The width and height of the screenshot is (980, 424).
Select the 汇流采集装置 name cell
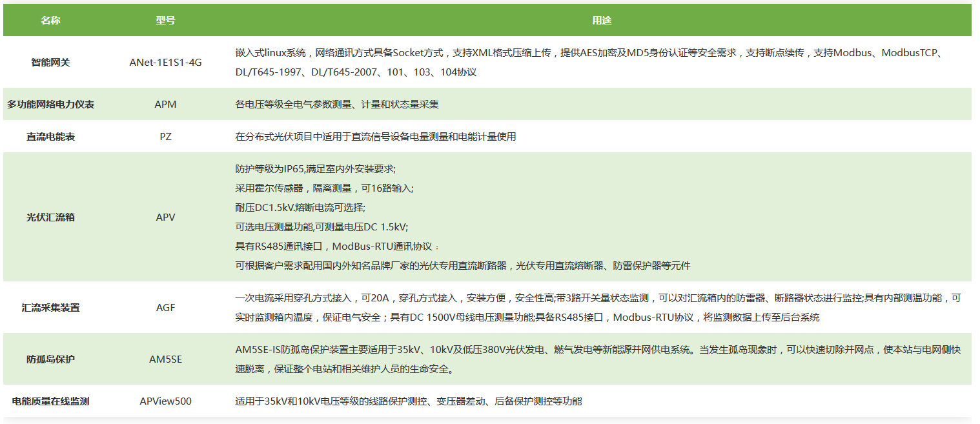(x=50, y=308)
